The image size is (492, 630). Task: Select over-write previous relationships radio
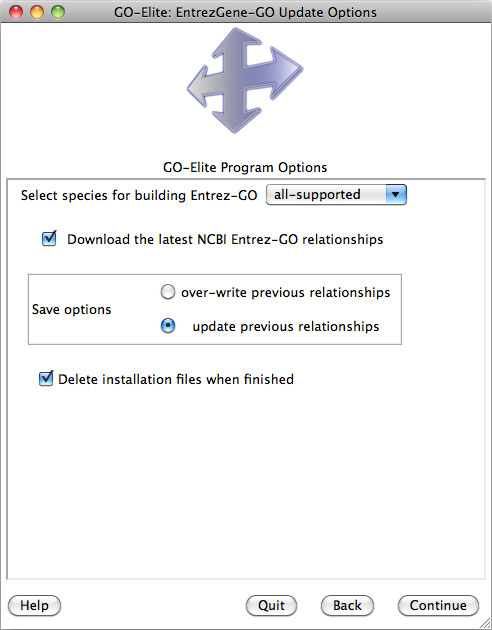[x=167, y=292]
